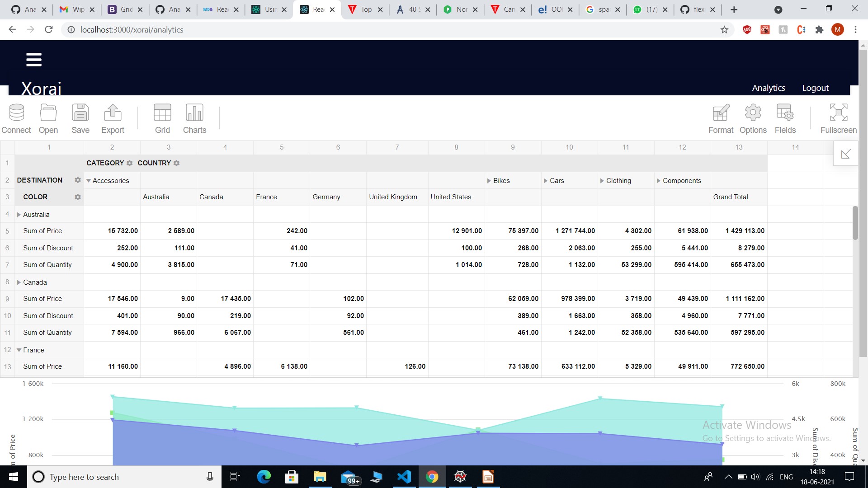This screenshot has height=488, width=868.
Task: Open a new data connection
Action: (16, 118)
